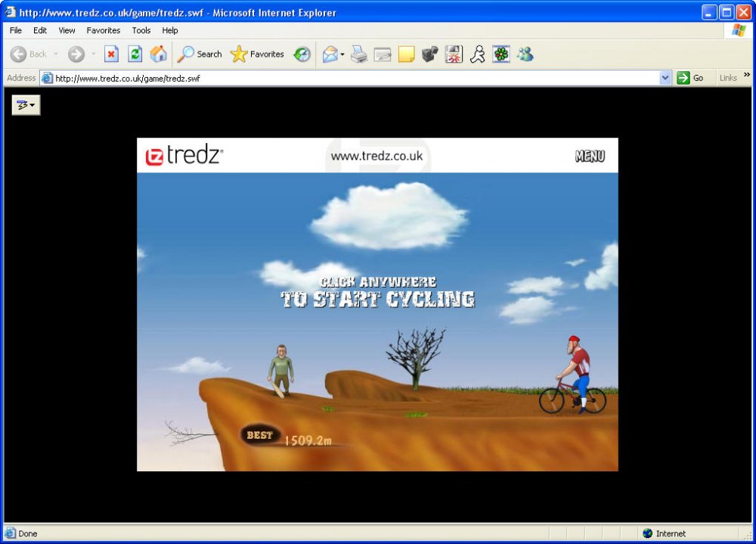This screenshot has height=544, width=756.
Task: Click the www.tredz.co.uk link
Action: click(x=376, y=156)
